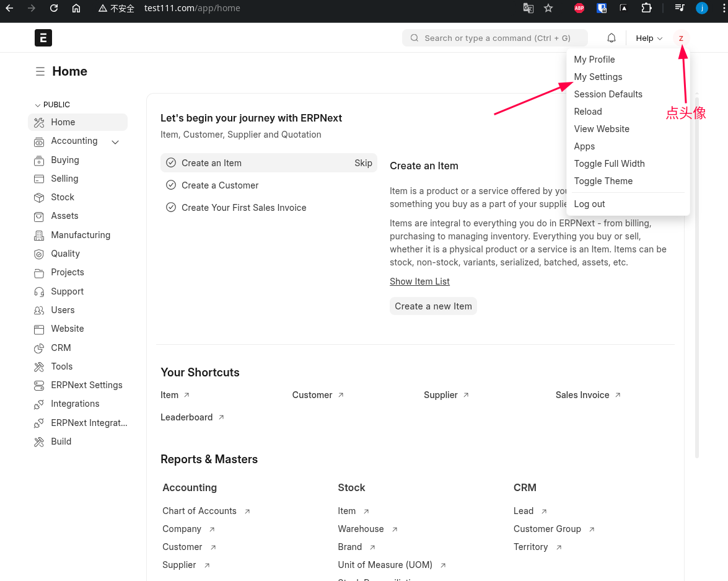Open the Support workspace in sidebar
Screen dimensions: 728x581
tap(67, 291)
